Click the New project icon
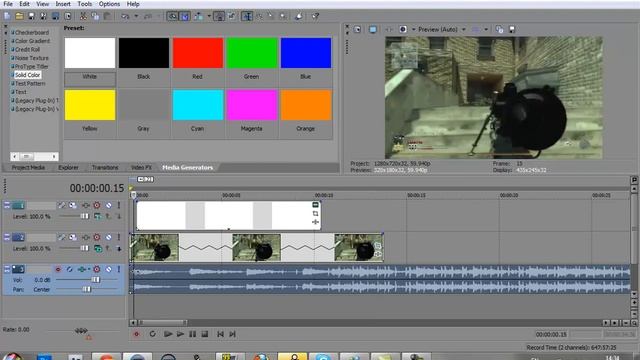Image resolution: width=640 pixels, height=360 pixels. [x=7, y=16]
